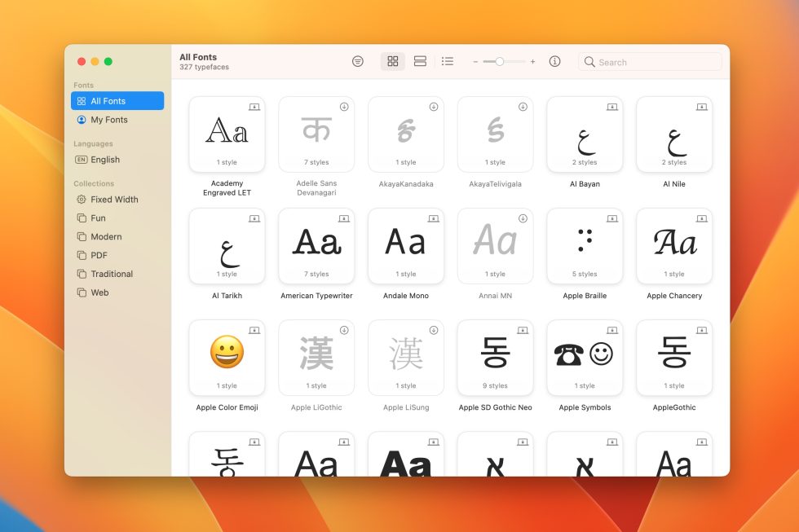The image size is (799, 532).
Task: Open the Fixed Width collection
Action: (x=117, y=199)
